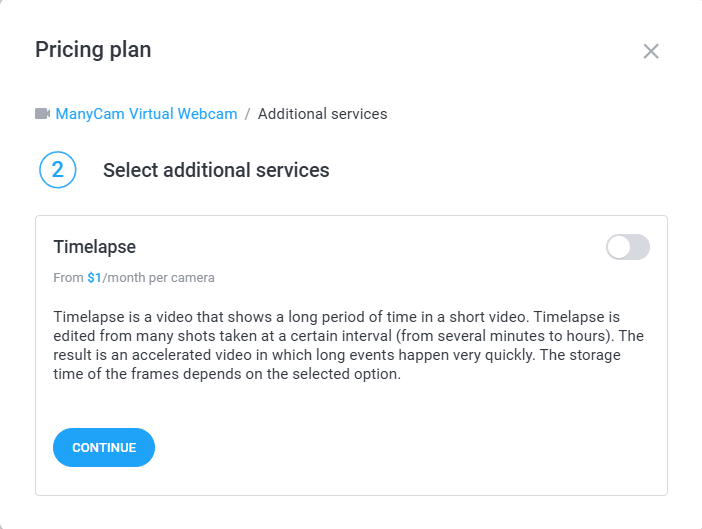The image size is (702, 529).
Task: Enable the Timelapse toggle switch
Action: [627, 247]
